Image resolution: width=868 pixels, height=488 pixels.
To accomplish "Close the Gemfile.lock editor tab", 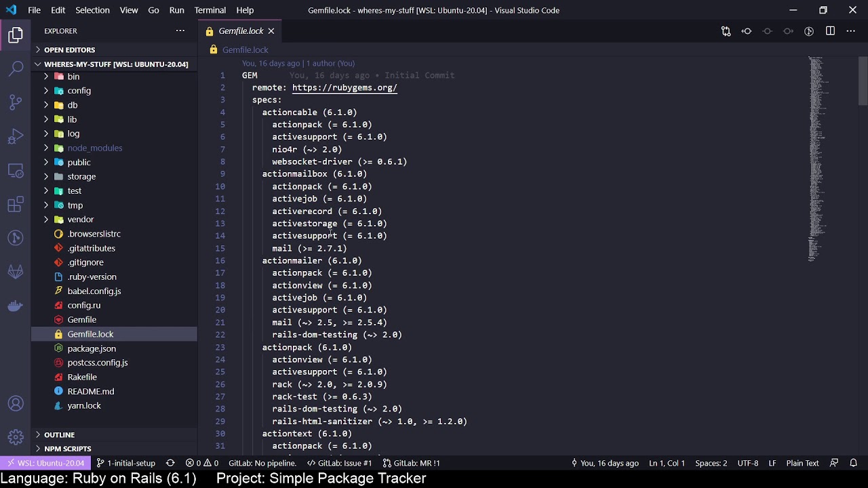I will [271, 31].
